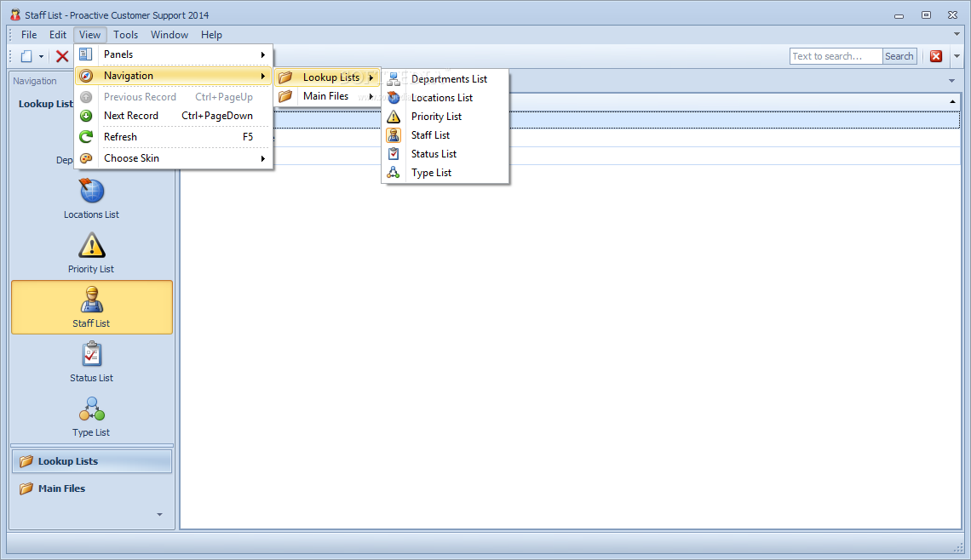Screen dimensions: 971x560
Task: Open the menu bar overflow arrow at far right
Action: pos(957,34)
